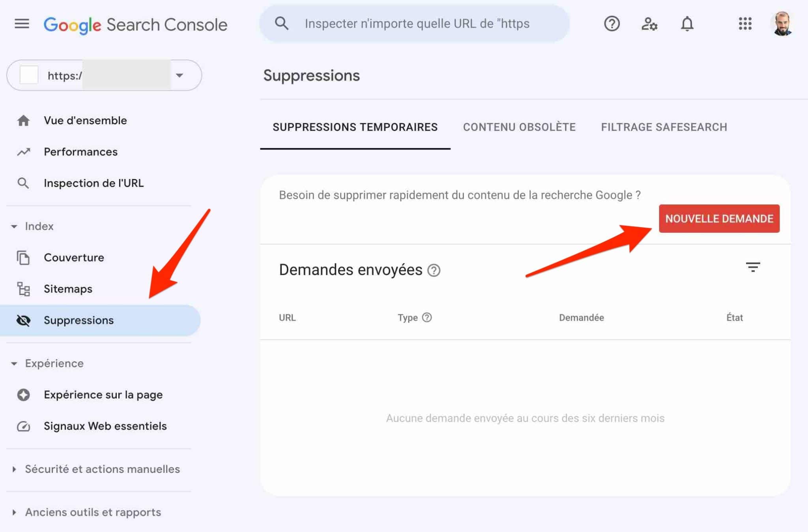
Task: Select Suppressions in sidebar
Action: click(x=100, y=320)
